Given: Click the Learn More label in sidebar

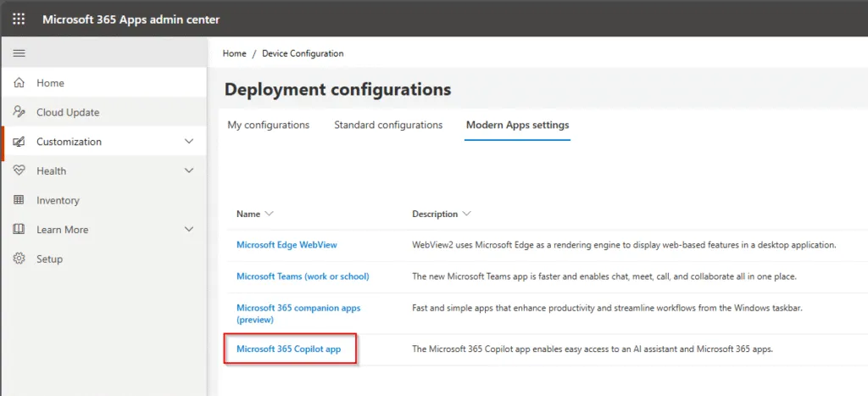Looking at the screenshot, I should tap(63, 229).
